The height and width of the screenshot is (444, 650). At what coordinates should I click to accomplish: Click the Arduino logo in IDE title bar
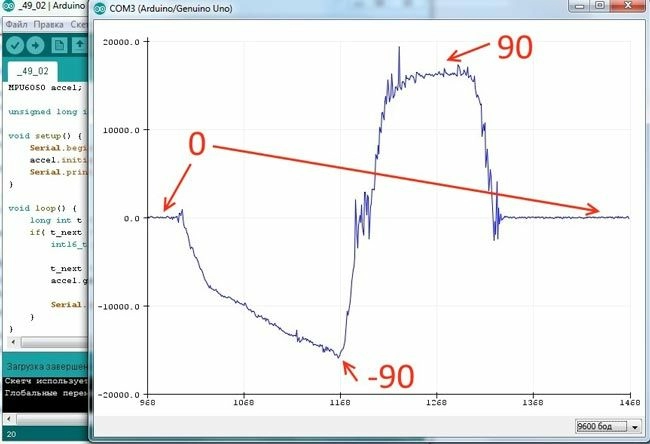tap(9, 7)
